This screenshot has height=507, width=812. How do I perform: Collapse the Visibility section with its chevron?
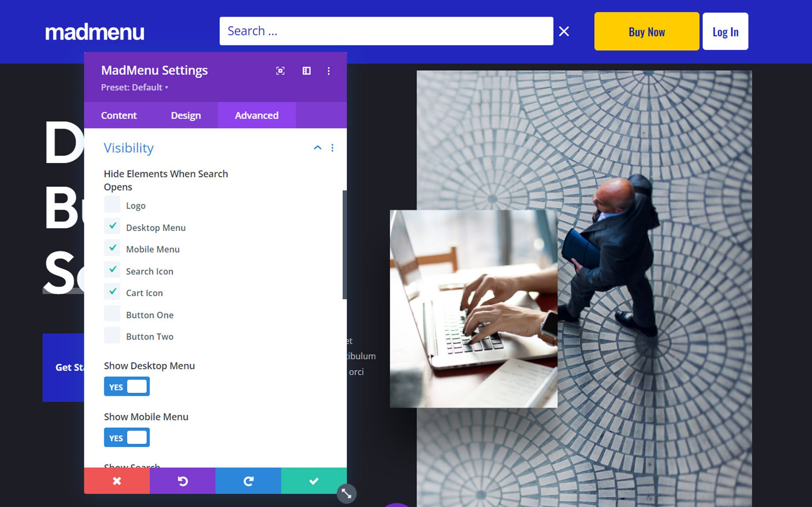coord(318,148)
